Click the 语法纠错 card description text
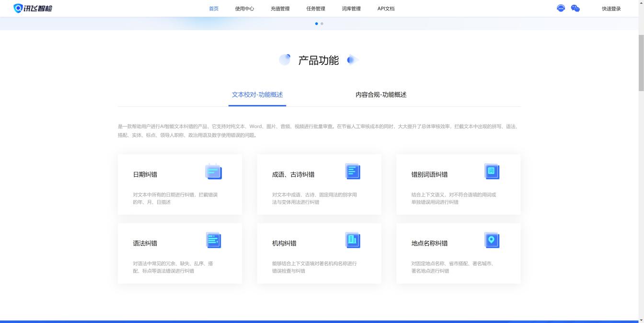 pyautogui.click(x=173, y=267)
